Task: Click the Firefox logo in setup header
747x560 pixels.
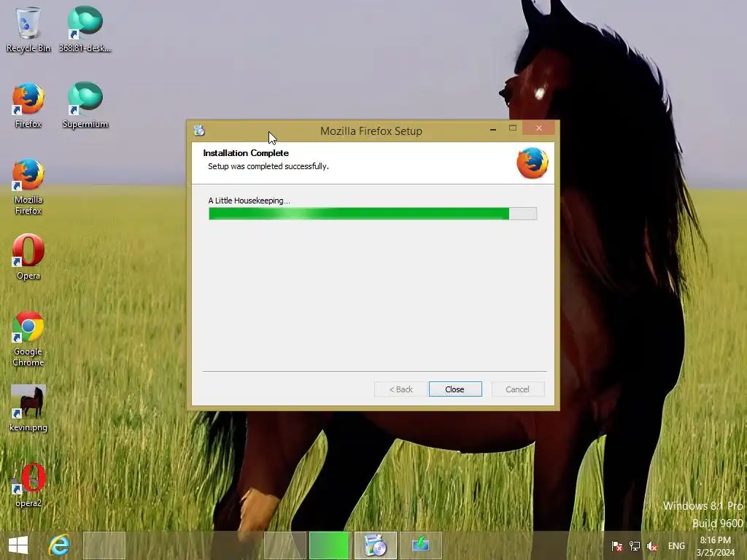Action: click(x=532, y=163)
